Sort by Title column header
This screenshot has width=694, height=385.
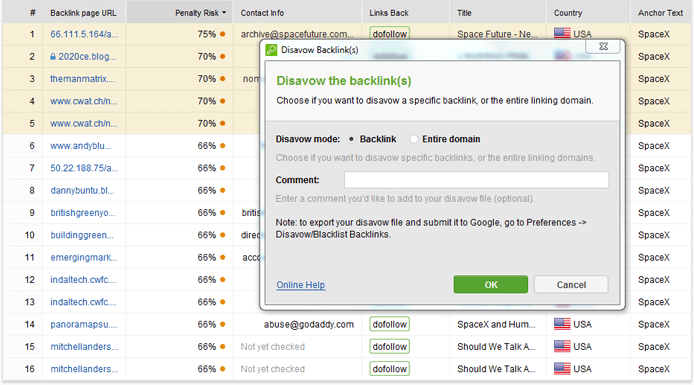[x=464, y=13]
